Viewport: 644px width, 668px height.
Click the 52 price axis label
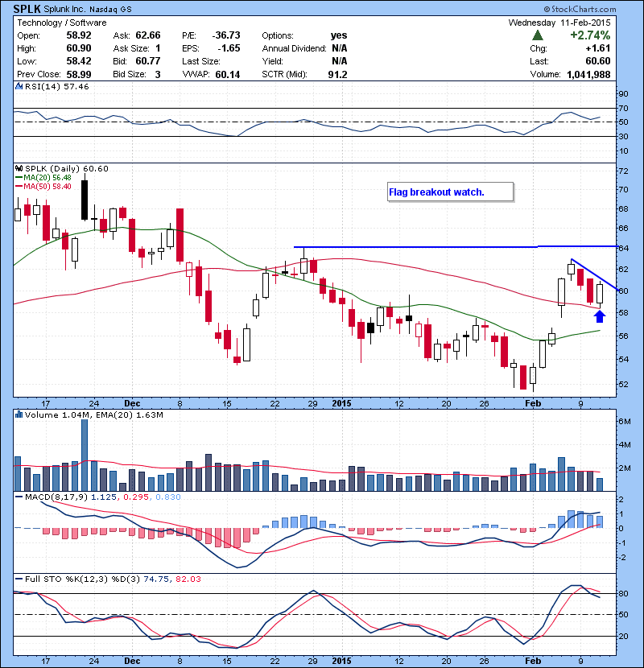tap(623, 384)
